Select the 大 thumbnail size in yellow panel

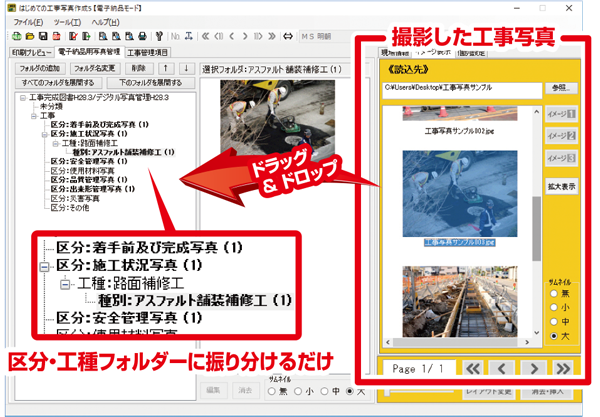click(x=551, y=338)
